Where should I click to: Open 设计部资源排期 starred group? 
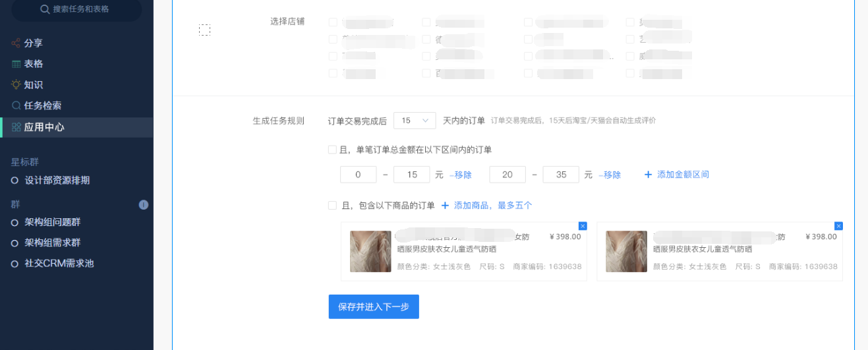tap(57, 180)
